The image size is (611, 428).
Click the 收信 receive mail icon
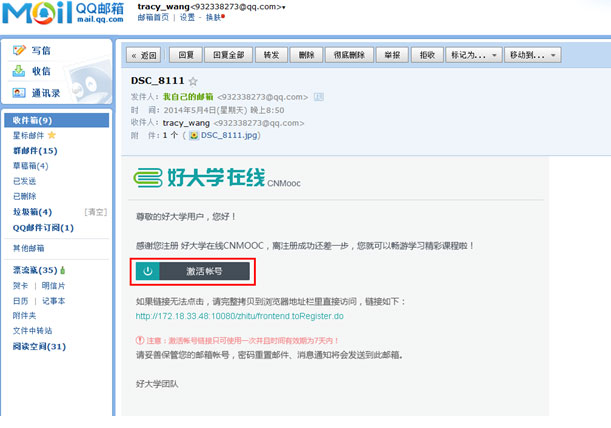click(19, 71)
